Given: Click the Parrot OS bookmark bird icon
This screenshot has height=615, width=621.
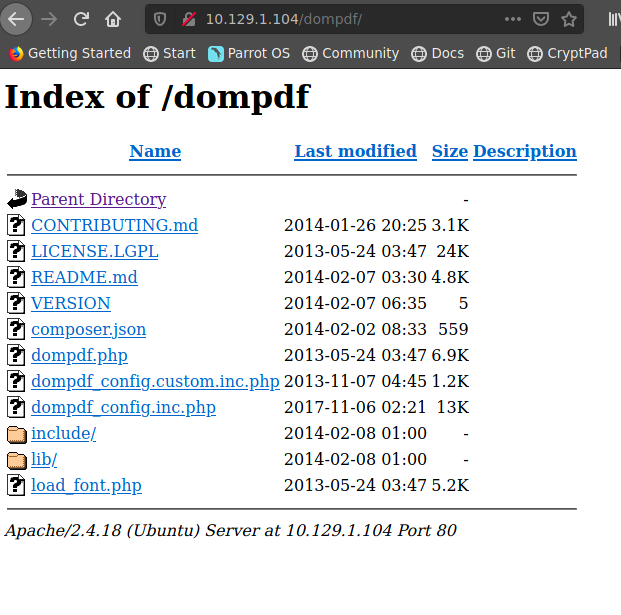Looking at the screenshot, I should pyautogui.click(x=215, y=54).
